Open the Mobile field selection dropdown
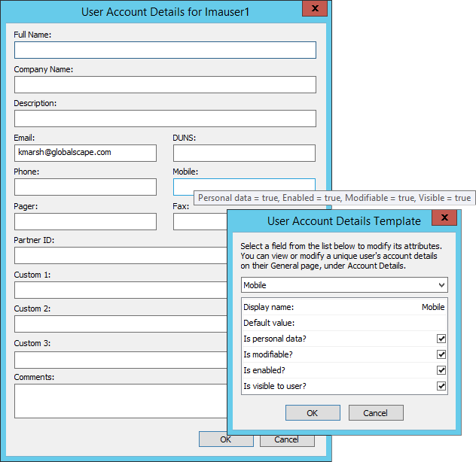 344,285
